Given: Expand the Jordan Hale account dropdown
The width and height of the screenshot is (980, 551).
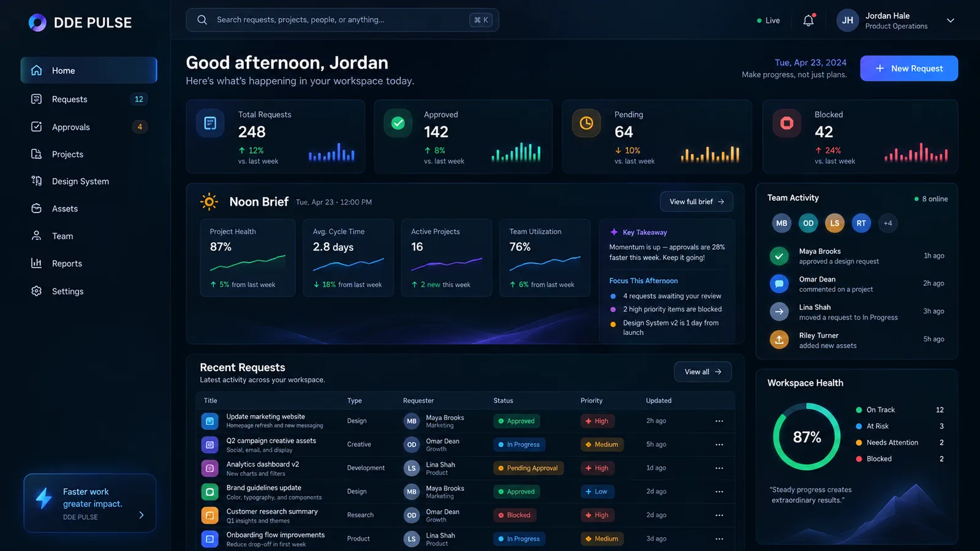Looking at the screenshot, I should click(x=951, y=20).
